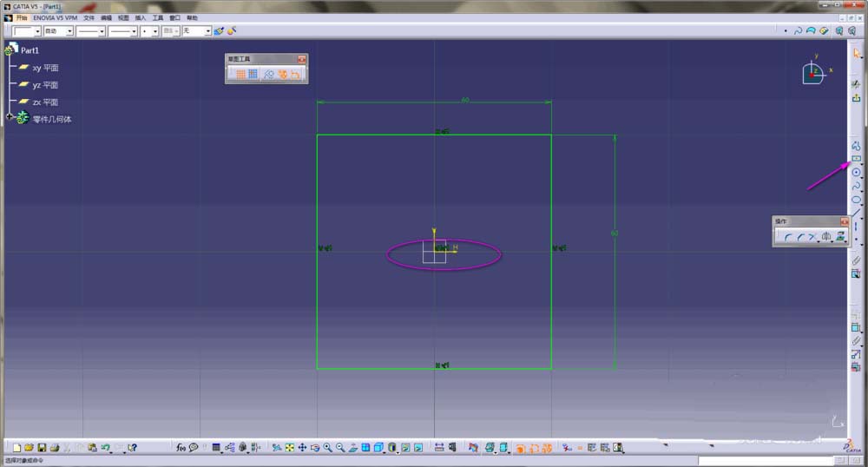Open the 窗口 menu

pyautogui.click(x=175, y=18)
